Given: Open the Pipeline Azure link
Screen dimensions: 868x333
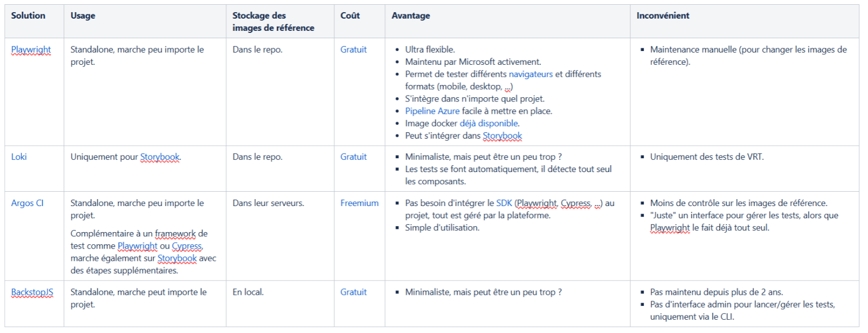Looking at the screenshot, I should pyautogui.click(x=432, y=111).
